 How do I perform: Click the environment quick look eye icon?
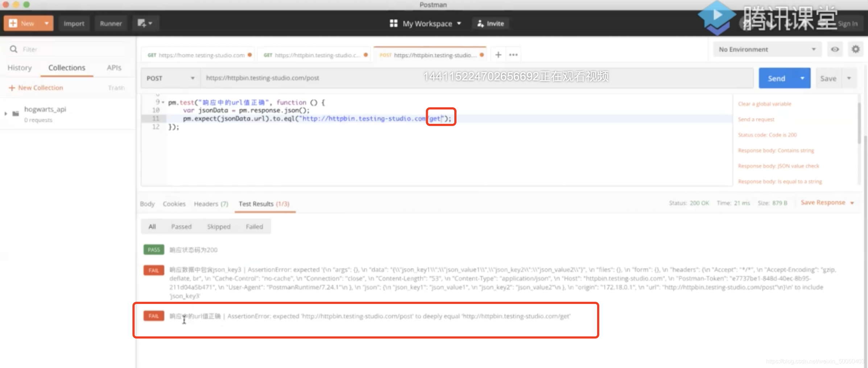point(835,49)
